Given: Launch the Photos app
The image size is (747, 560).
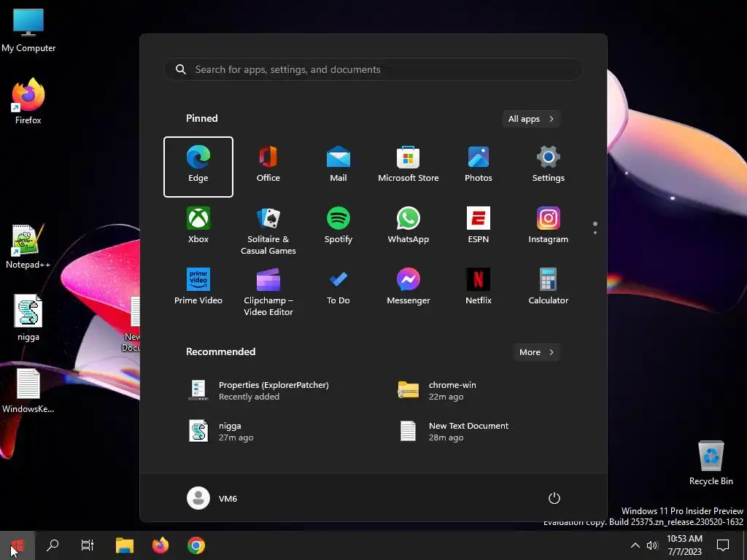Looking at the screenshot, I should coord(479,164).
